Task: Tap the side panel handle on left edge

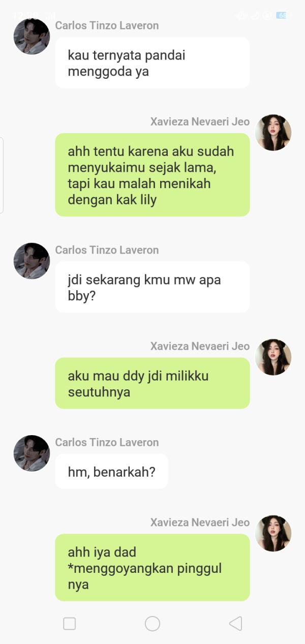Action: click(x=2, y=175)
